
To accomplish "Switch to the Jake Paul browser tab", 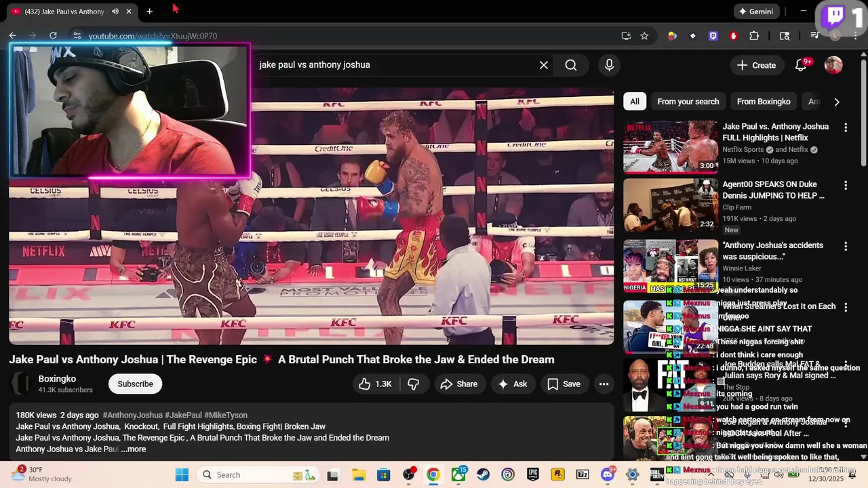I will click(64, 12).
